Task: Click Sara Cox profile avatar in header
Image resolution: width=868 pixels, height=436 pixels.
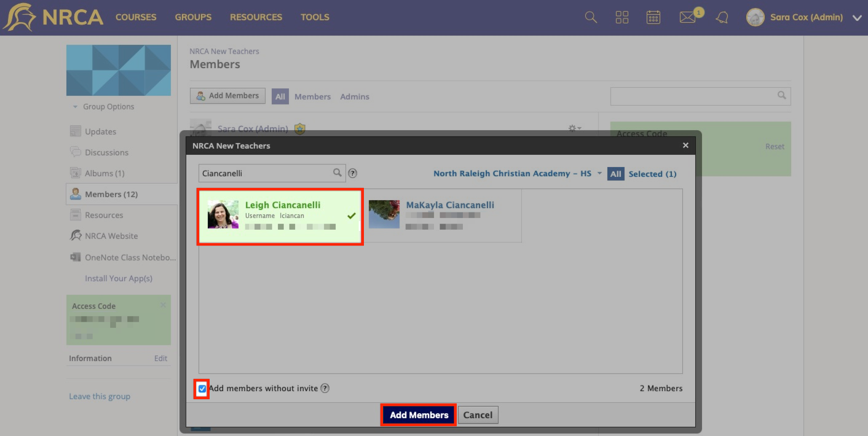Action: coord(755,17)
